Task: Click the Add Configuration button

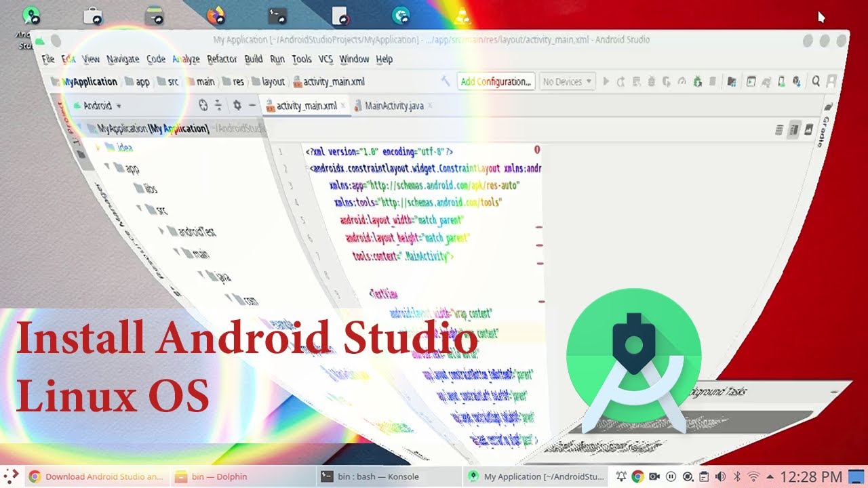Action: pos(496,81)
